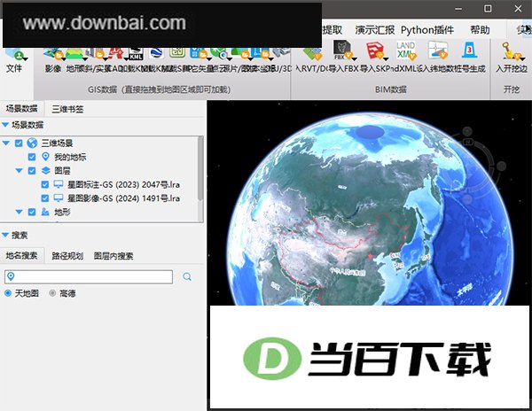The height and width of the screenshot is (411, 532).
Task: Click the monitor icon of 星图影像 layer
Action: click(59, 198)
